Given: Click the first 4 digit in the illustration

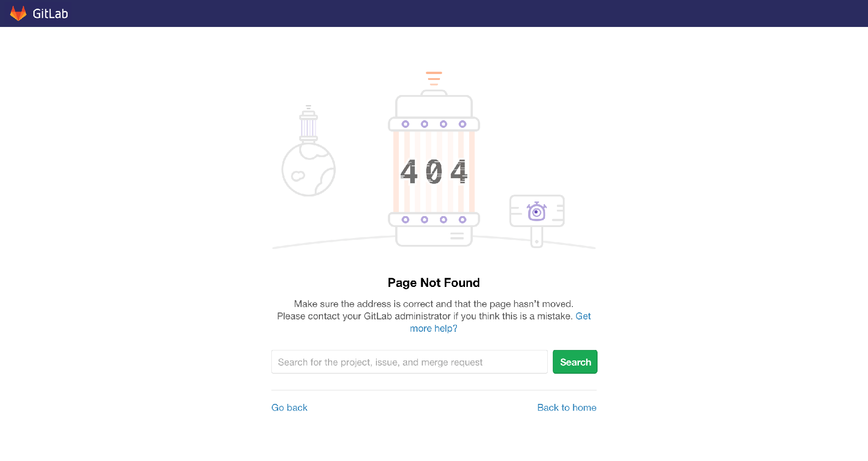Looking at the screenshot, I should click(x=409, y=172).
